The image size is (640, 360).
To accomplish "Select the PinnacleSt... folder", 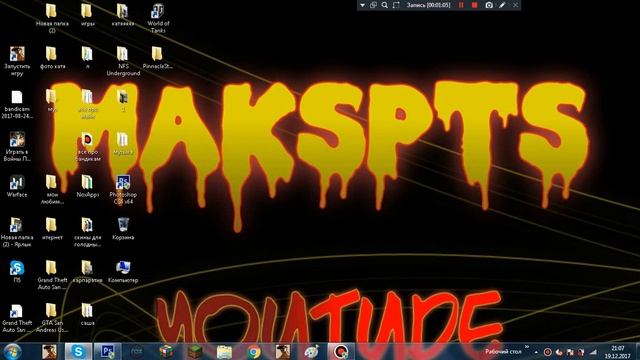I will [158, 58].
